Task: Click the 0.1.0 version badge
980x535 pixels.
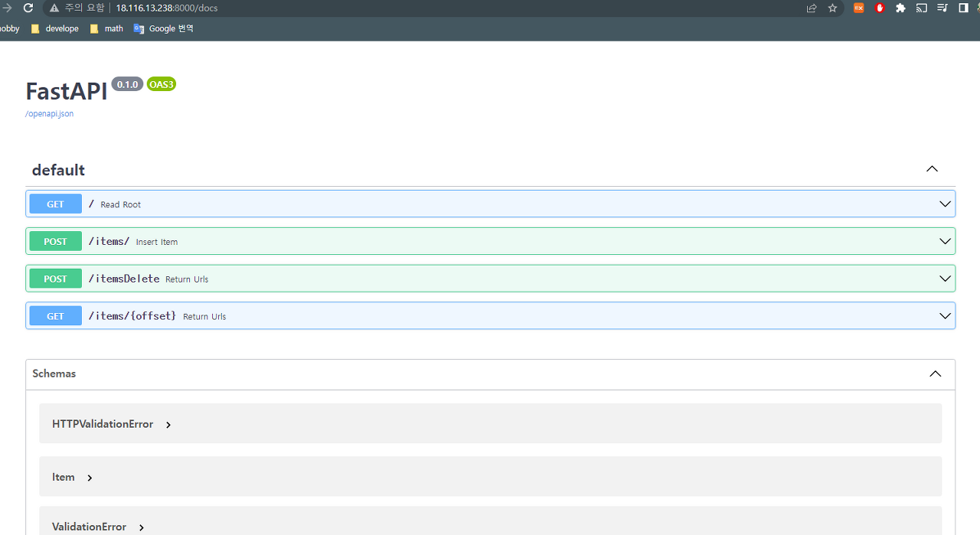Action: 127,84
